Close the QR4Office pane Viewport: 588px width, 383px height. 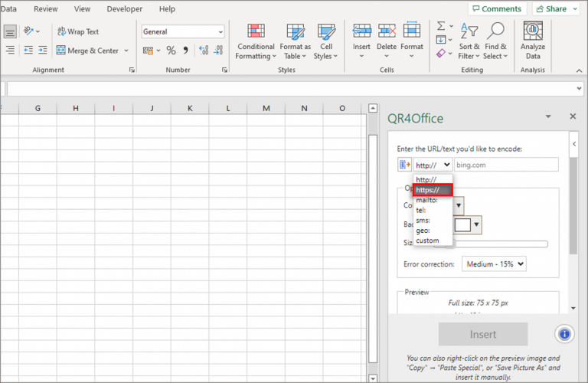(x=573, y=116)
